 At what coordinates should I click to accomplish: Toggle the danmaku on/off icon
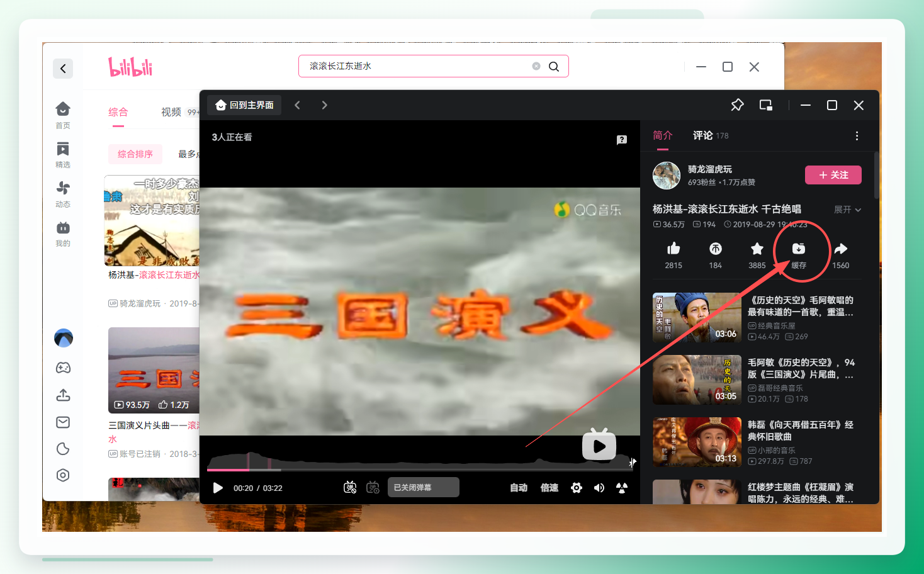tap(350, 488)
